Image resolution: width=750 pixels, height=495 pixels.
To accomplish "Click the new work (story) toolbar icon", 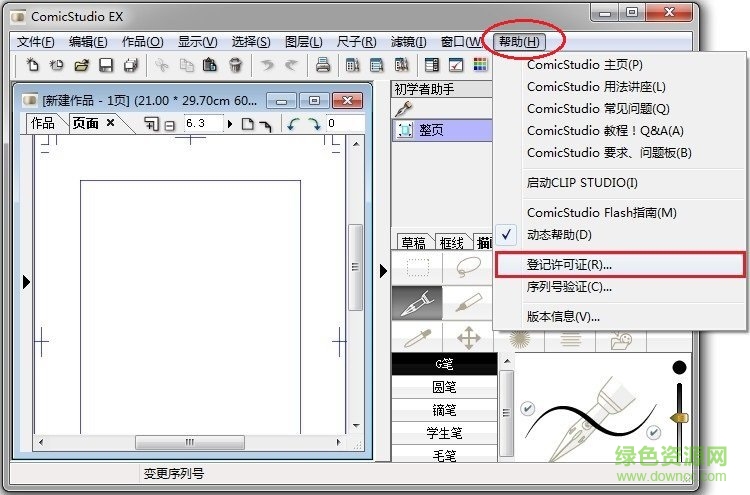I will click(56, 65).
